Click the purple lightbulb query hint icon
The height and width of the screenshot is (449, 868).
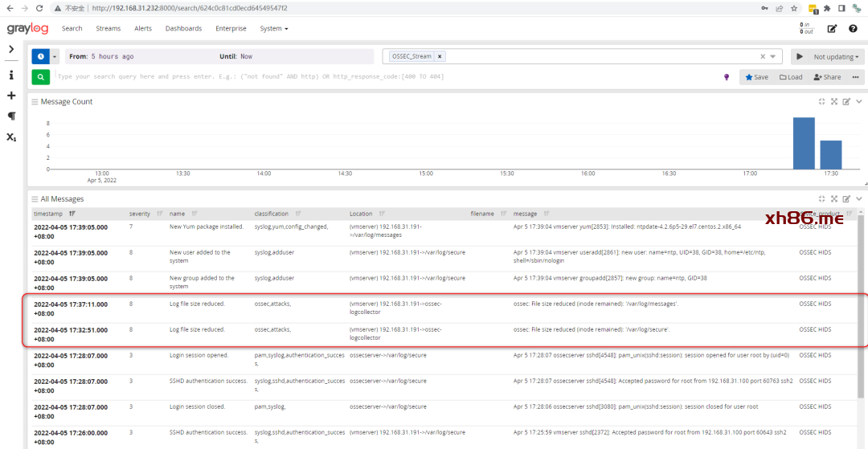(727, 77)
